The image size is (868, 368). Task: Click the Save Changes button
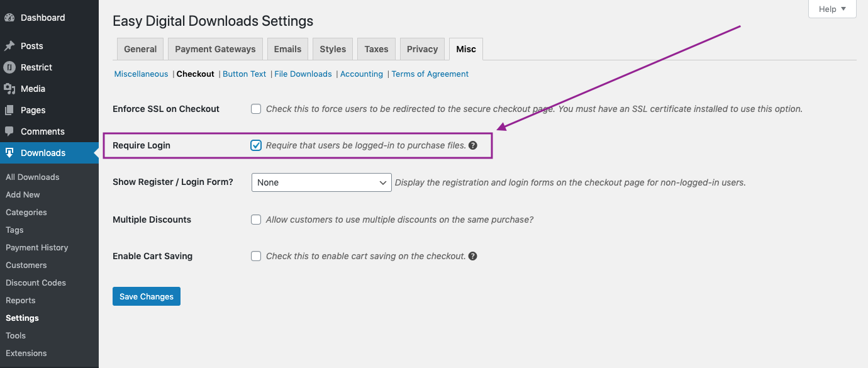(x=147, y=296)
